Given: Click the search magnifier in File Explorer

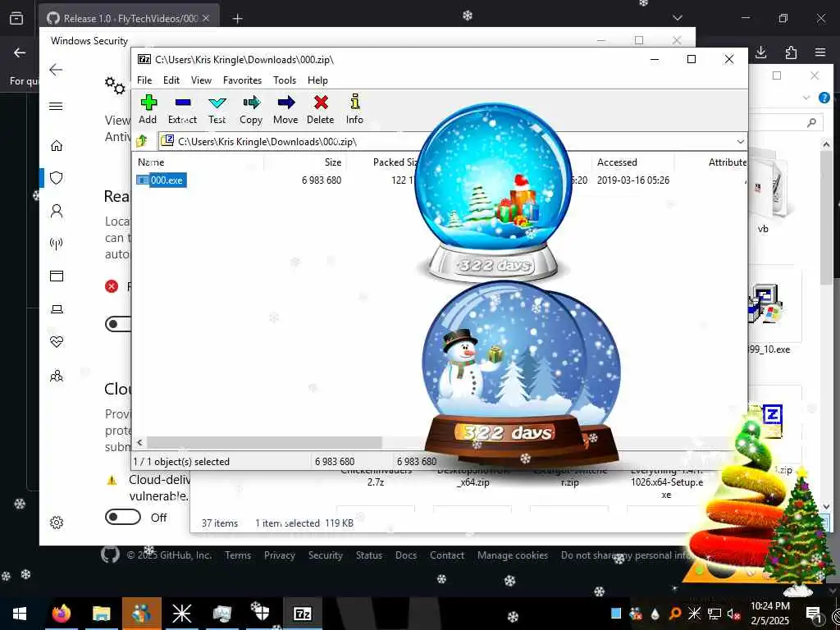Looking at the screenshot, I should [812, 123].
